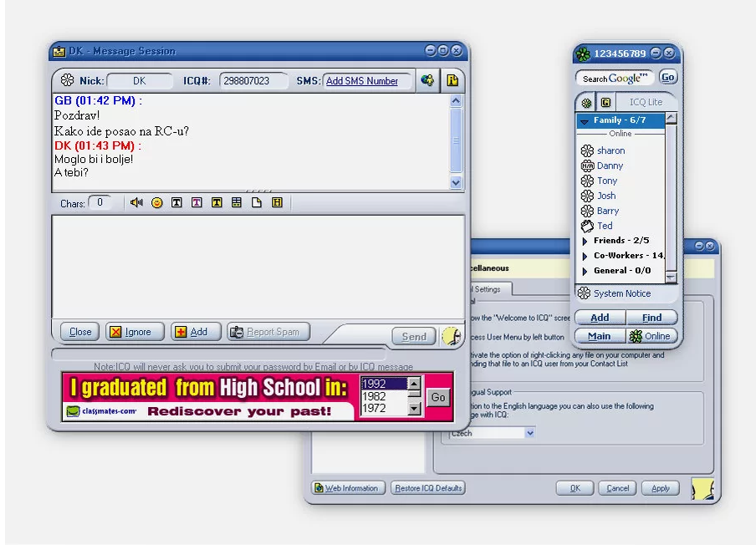Open multiple recipients with the grid icon
756x545 pixels.
click(236, 202)
